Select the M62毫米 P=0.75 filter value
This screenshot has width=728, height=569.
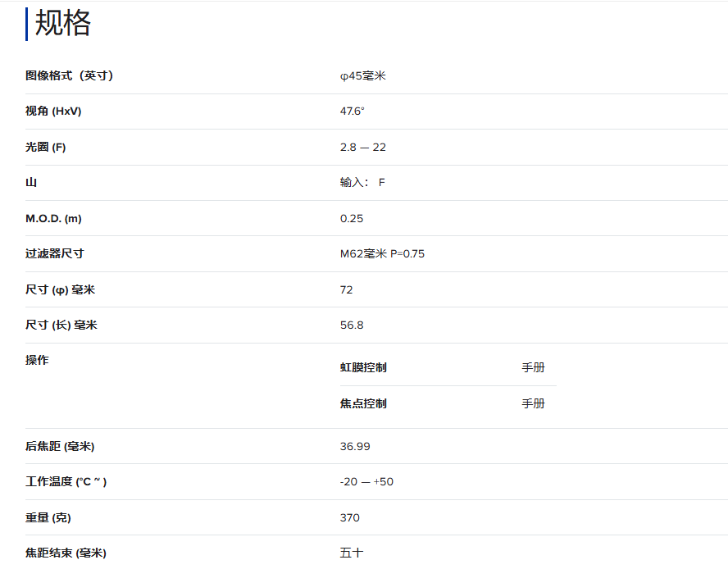point(382,254)
